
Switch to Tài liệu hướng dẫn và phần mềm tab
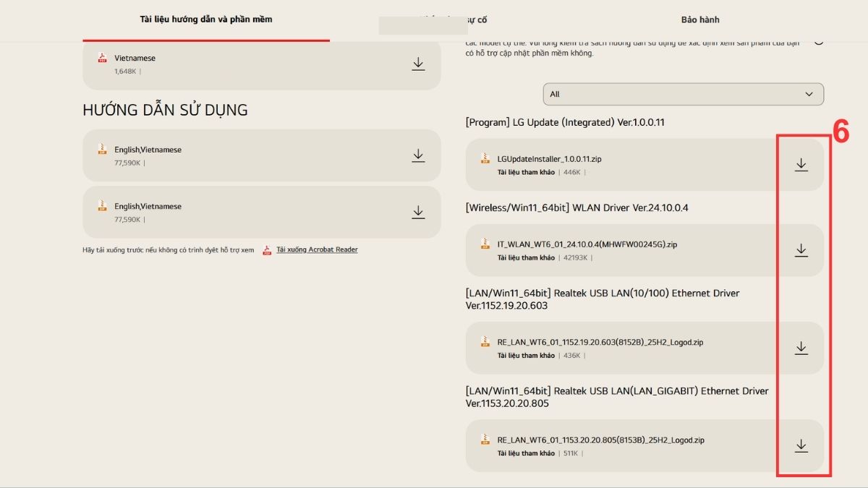[206, 20]
